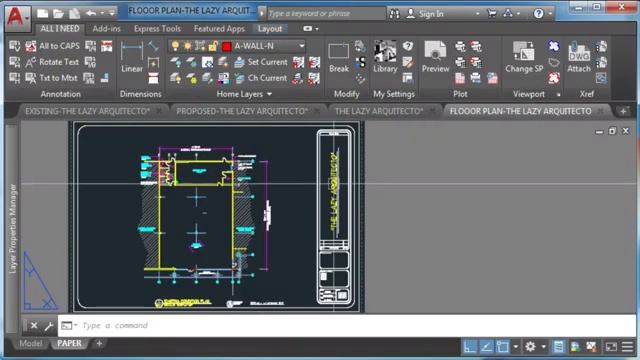Image resolution: width=640 pixels, height=360 pixels.
Task: Open object snap settings dropdown arrow
Action: pyautogui.click(x=516, y=347)
